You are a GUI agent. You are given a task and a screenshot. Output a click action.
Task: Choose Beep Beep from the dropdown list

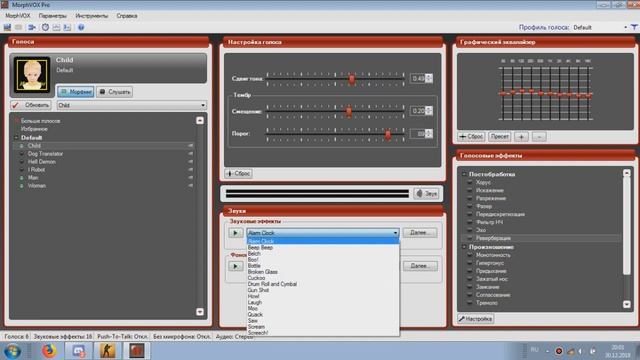[260, 247]
